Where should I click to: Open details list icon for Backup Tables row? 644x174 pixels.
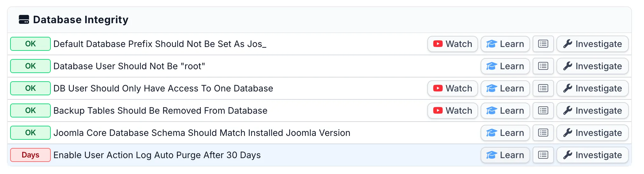click(x=543, y=110)
